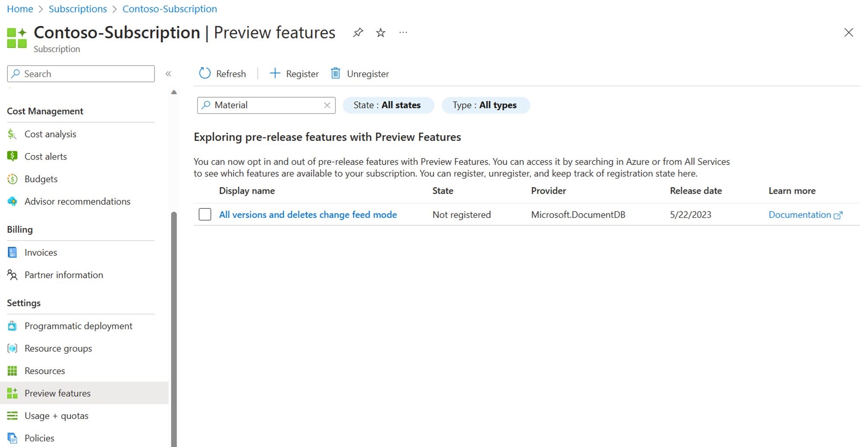This screenshot has width=868, height=447.
Task: Click inside the Material filter field
Action: coord(266,105)
